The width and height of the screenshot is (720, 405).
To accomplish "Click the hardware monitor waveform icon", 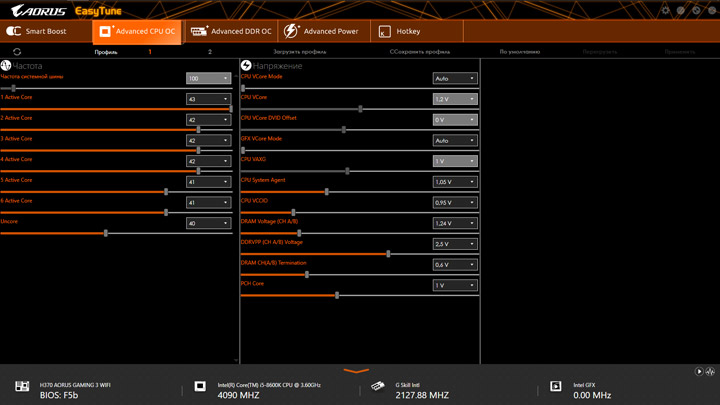I will pyautogui.click(x=710, y=371).
